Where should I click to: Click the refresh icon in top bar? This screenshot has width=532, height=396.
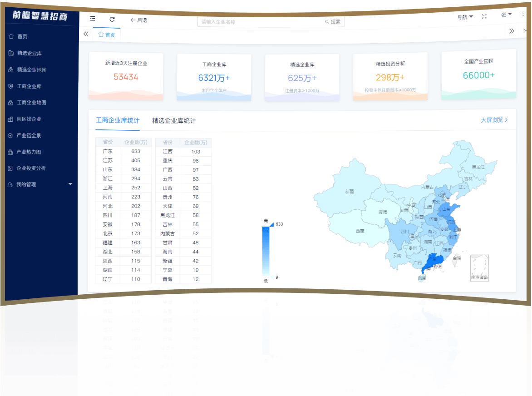point(112,20)
